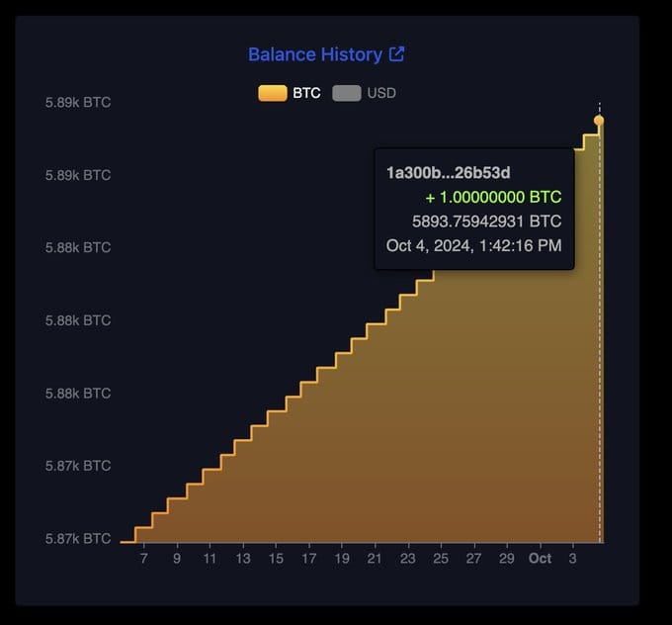Image resolution: width=672 pixels, height=625 pixels.
Task: Click the '15' x-axis date label
Action: 276,558
